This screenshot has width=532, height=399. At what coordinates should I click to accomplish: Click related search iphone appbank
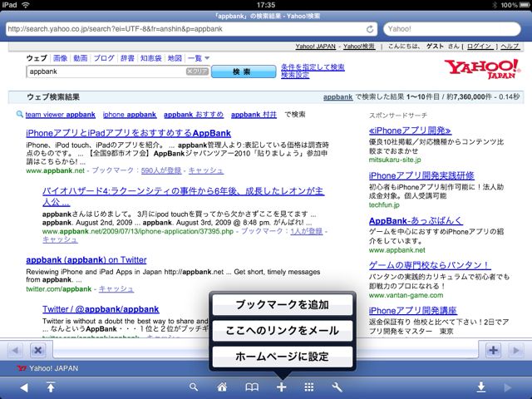(x=130, y=115)
